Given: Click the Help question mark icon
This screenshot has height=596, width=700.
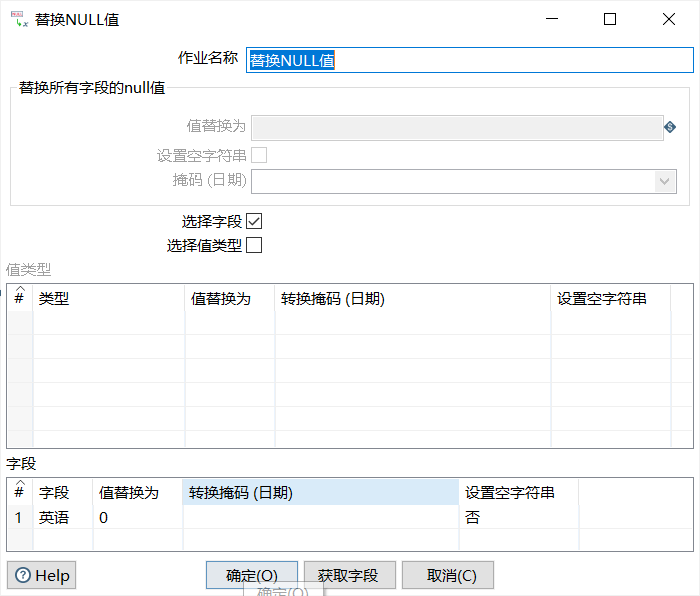Looking at the screenshot, I should (23, 575).
